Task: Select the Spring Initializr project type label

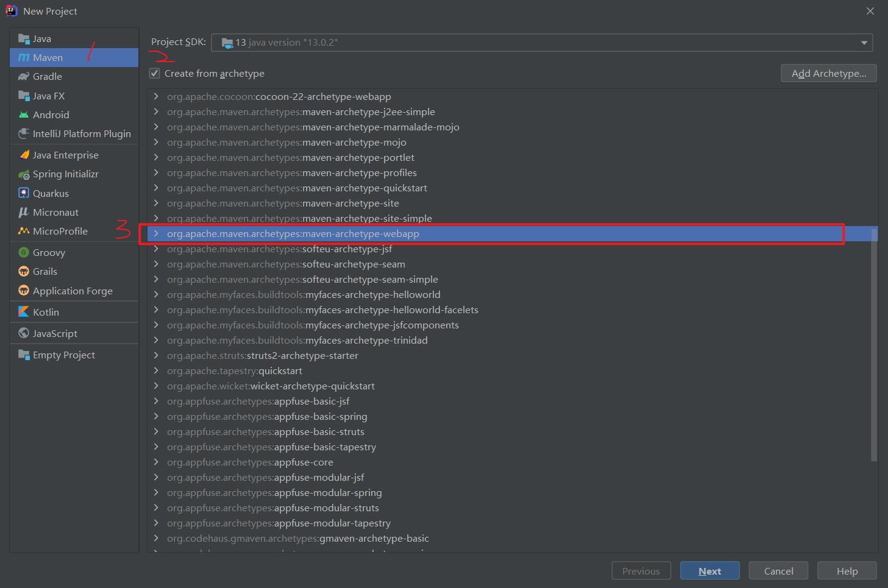Action: (x=66, y=174)
